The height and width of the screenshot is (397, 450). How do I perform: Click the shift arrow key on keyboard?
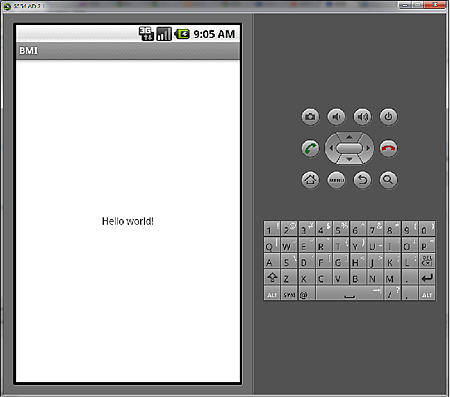pyautogui.click(x=272, y=277)
